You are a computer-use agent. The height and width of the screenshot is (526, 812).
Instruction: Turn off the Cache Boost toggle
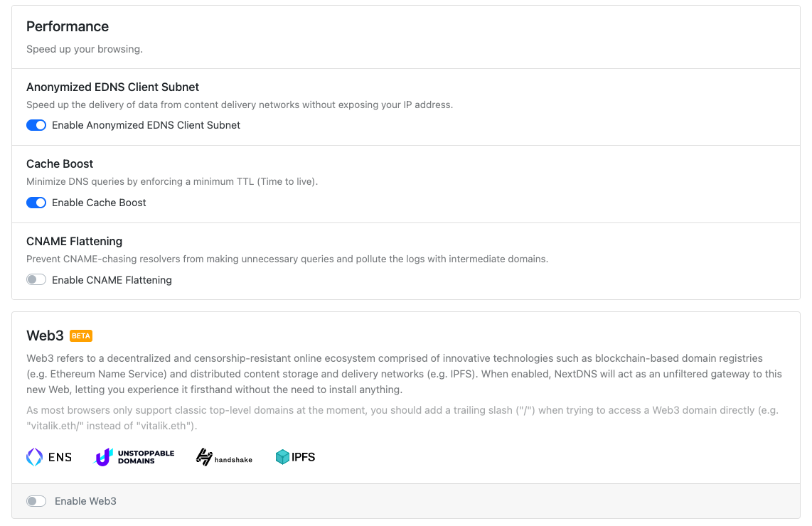[36, 203]
